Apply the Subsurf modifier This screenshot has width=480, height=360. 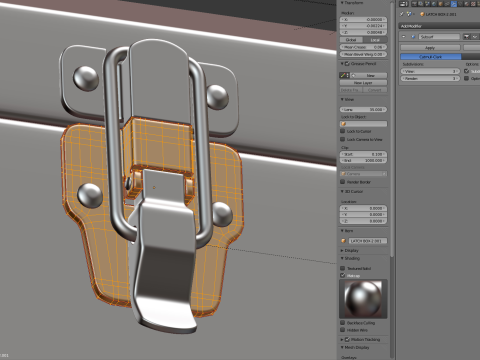[430, 48]
